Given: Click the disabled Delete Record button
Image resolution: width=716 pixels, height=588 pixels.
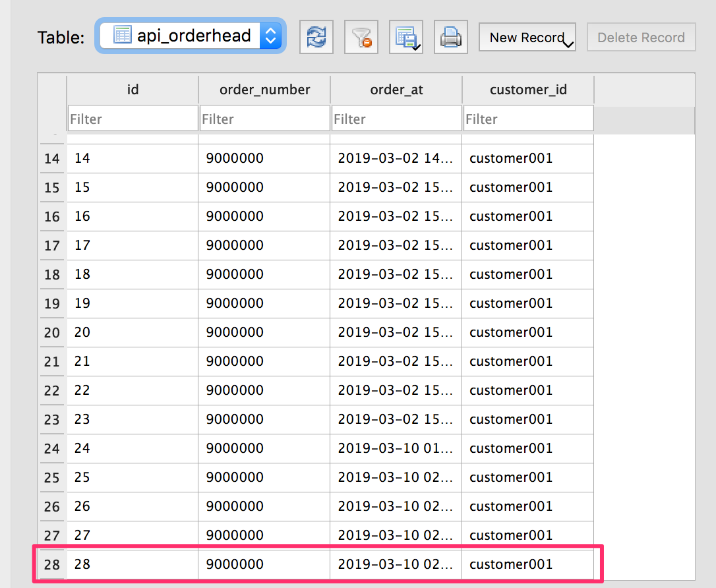Looking at the screenshot, I should pyautogui.click(x=641, y=38).
